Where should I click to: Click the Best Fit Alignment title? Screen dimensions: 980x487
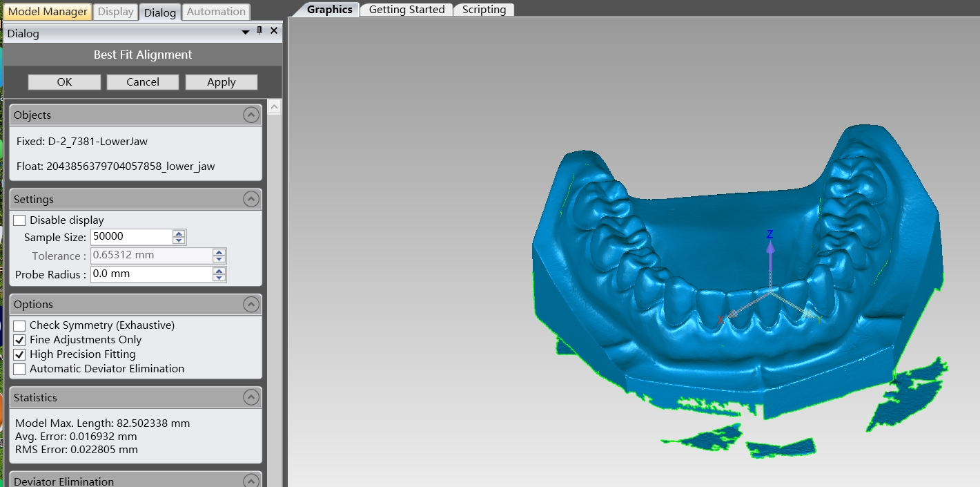pyautogui.click(x=143, y=55)
